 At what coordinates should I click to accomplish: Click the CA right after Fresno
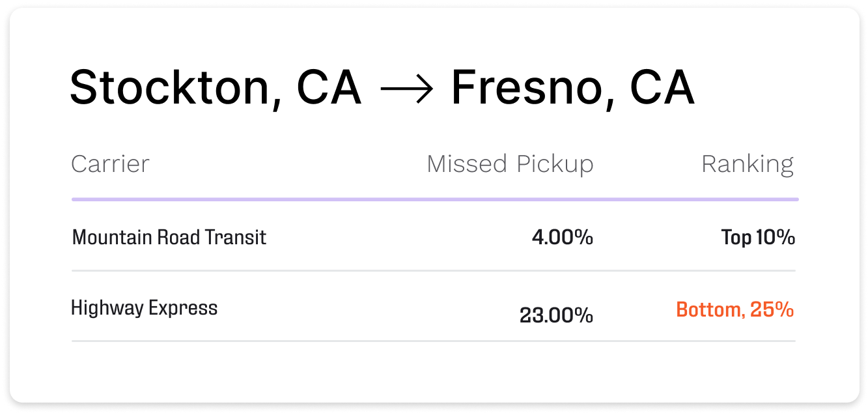pyautogui.click(x=663, y=88)
